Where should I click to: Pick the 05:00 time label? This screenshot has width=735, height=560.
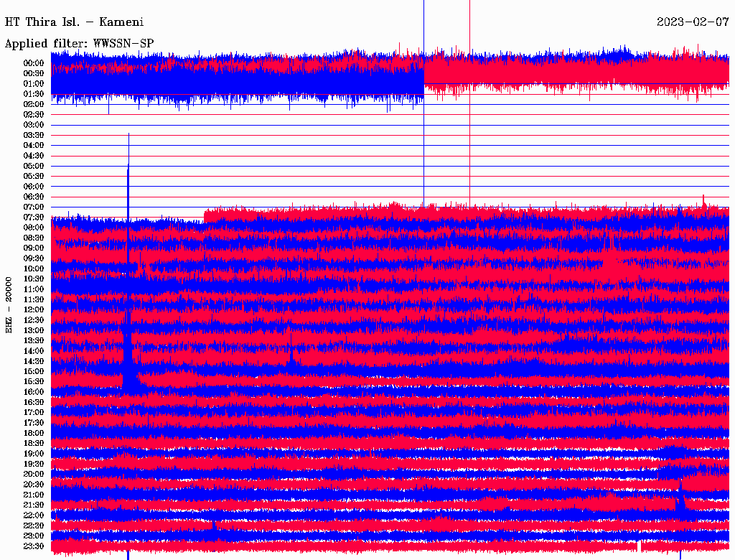34,166
